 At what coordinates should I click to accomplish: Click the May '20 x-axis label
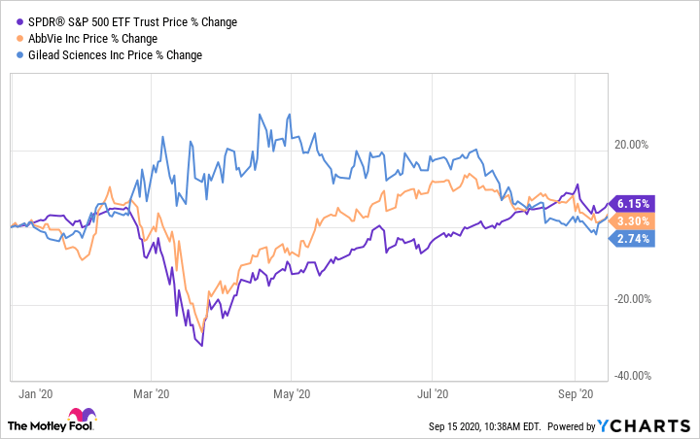pyautogui.click(x=299, y=394)
